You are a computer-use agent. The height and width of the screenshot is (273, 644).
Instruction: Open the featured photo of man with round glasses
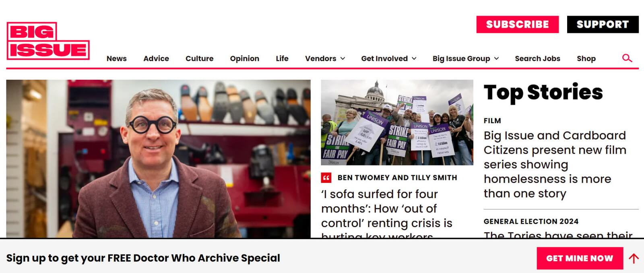158,159
